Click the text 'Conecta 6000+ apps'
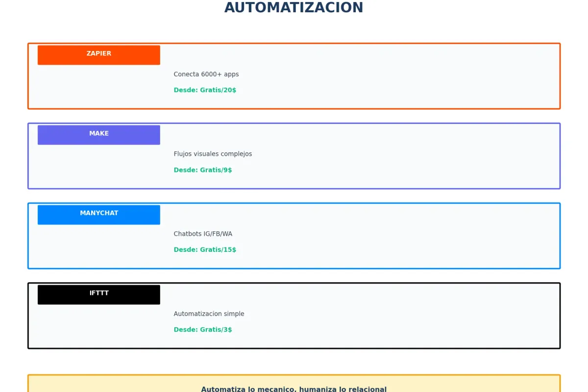Image resolution: width=588 pixels, height=392 pixels. (206, 74)
